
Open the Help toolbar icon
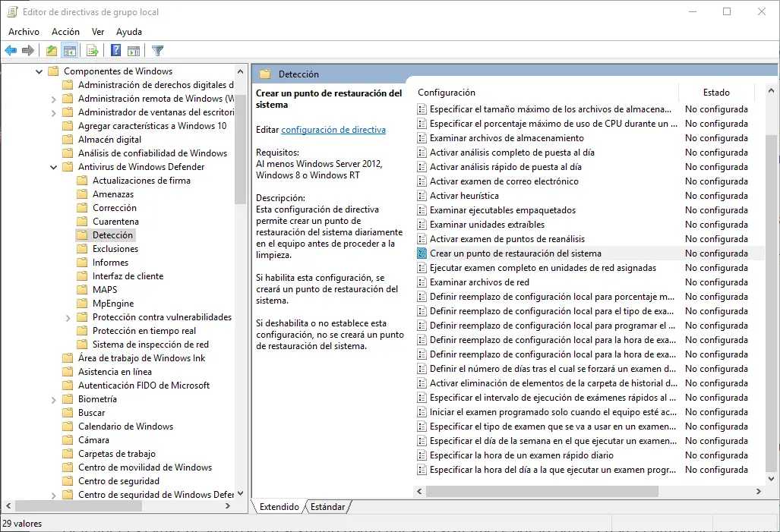click(116, 50)
